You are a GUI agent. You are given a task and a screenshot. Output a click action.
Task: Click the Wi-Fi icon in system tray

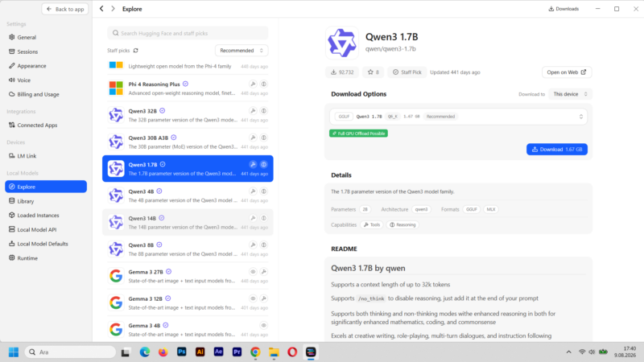click(x=582, y=352)
